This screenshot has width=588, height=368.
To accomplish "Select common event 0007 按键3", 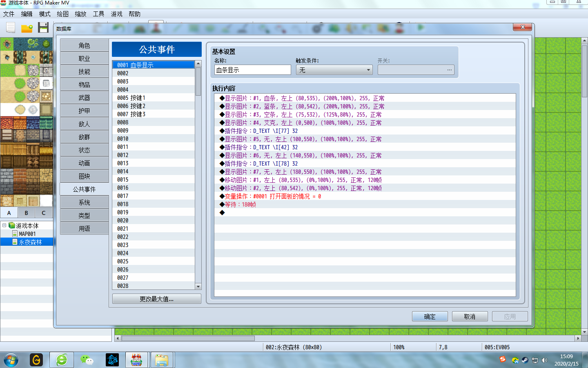I will (x=154, y=114).
